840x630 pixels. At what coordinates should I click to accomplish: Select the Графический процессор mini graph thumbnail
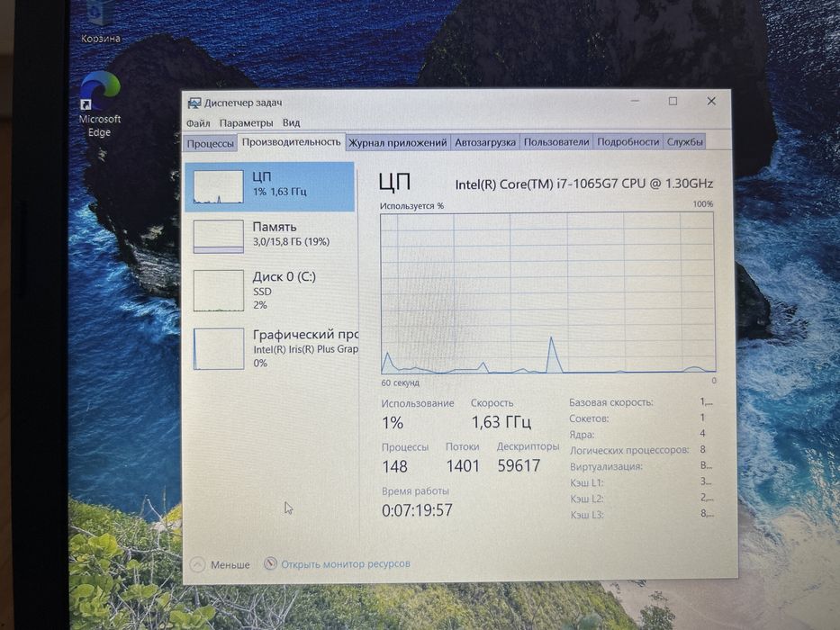[x=218, y=348]
